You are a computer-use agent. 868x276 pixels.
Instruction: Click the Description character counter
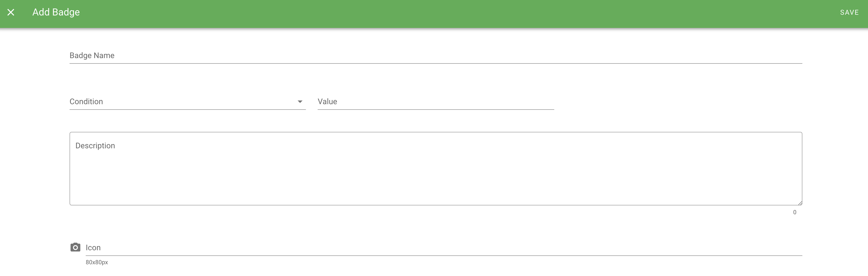795,212
